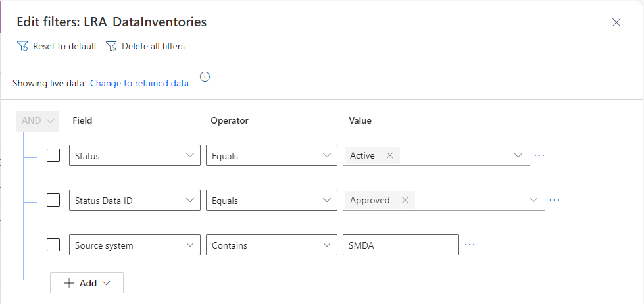Click the Delete all filters icon
Screen dimensions: 644x304
[111, 47]
